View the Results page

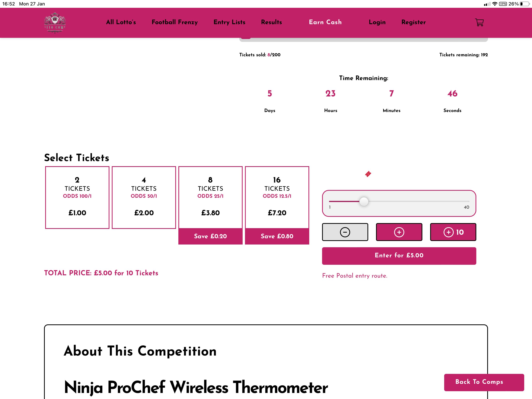coord(271,22)
